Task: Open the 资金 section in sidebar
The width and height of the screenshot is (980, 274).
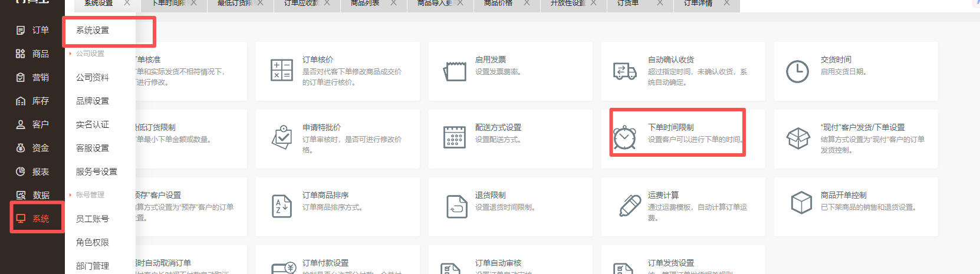Action: click(x=32, y=148)
